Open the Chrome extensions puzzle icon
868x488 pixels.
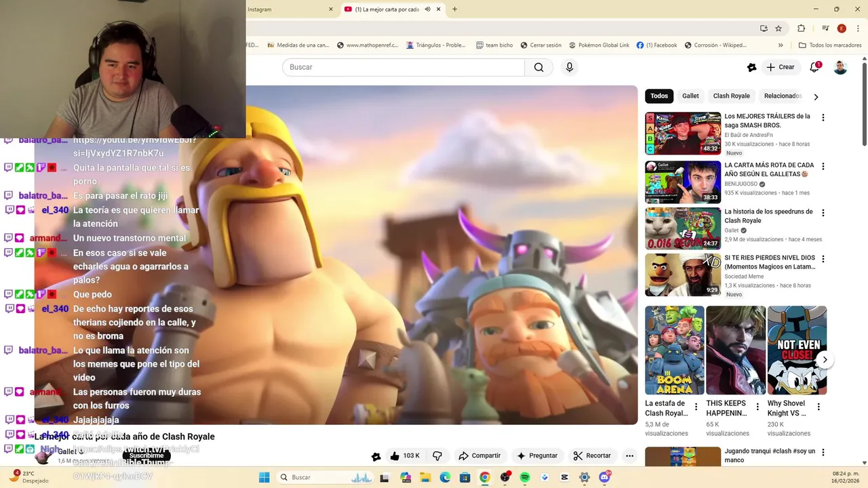pyautogui.click(x=801, y=28)
